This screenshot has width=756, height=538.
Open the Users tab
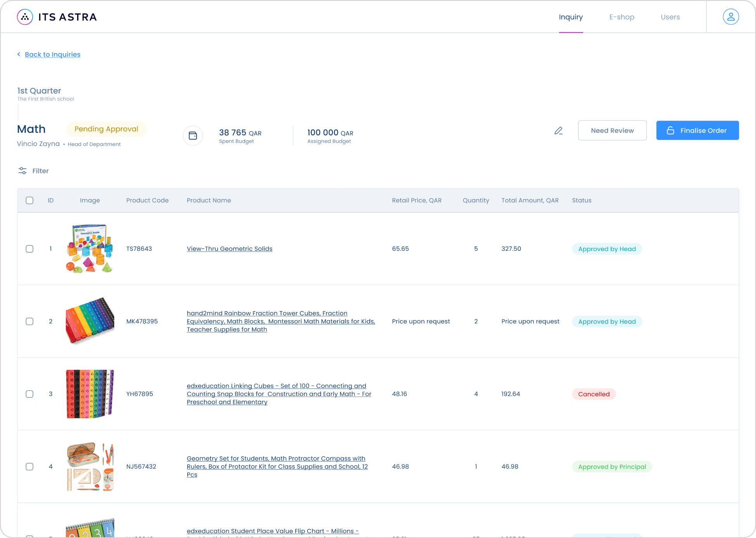point(670,17)
